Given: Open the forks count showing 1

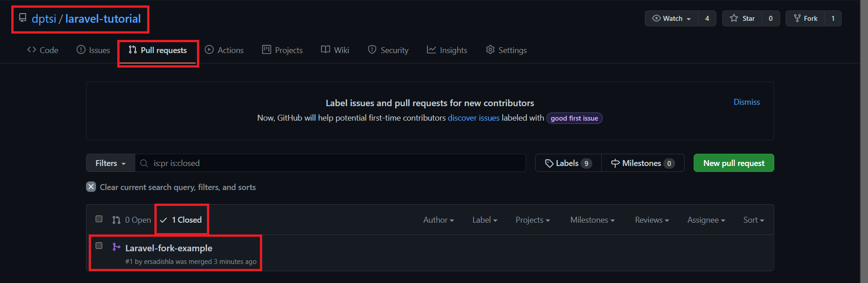Looking at the screenshot, I should point(833,19).
